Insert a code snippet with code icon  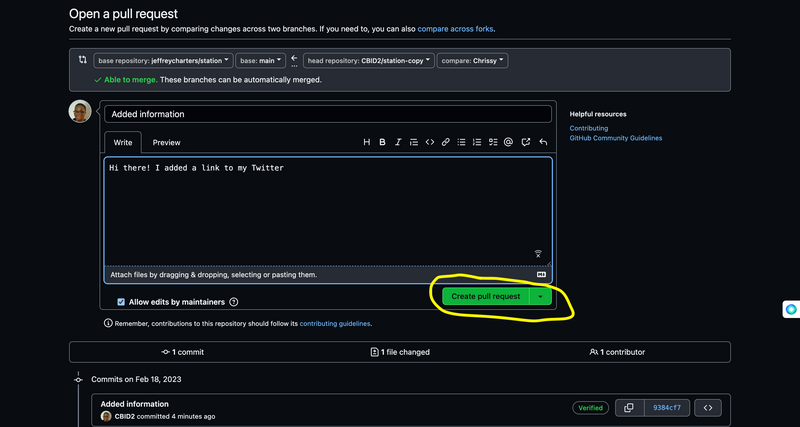coord(430,143)
